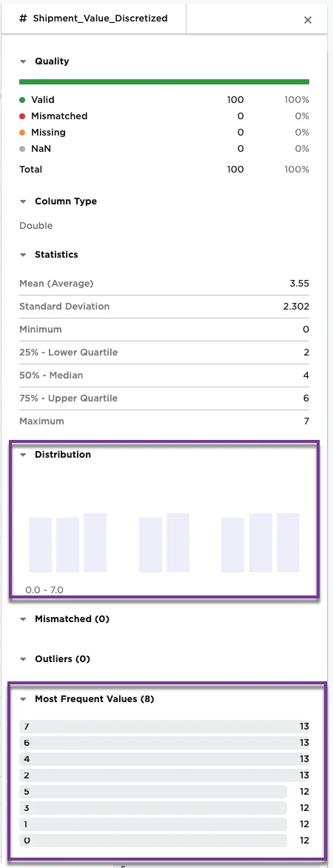
Task: Select frequent value 7 row
Action: coord(164,727)
